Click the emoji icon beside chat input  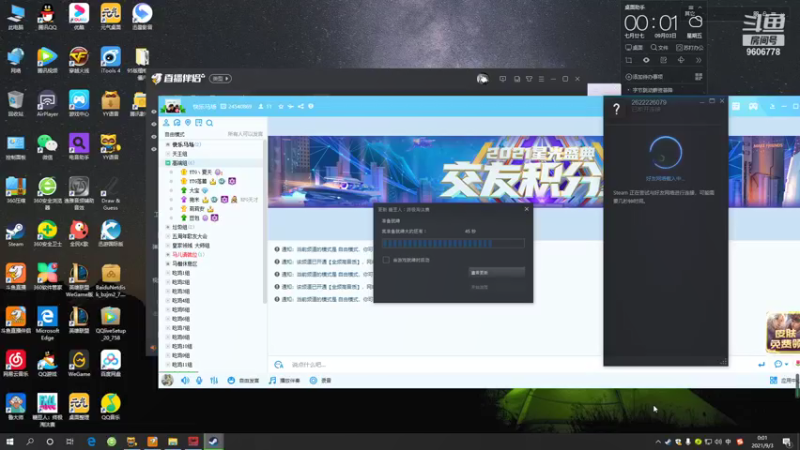pyautogui.click(x=279, y=364)
